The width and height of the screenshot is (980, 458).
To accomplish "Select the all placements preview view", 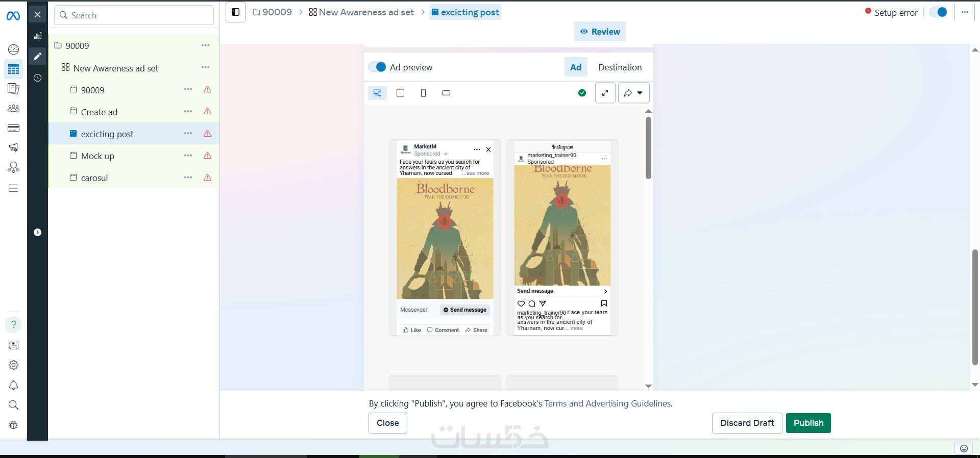I will (377, 93).
